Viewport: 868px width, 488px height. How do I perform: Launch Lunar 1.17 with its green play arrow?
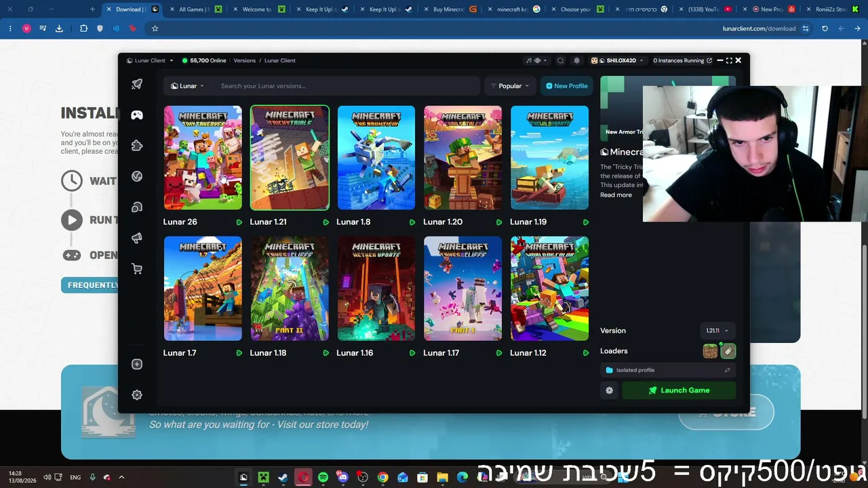pyautogui.click(x=499, y=353)
